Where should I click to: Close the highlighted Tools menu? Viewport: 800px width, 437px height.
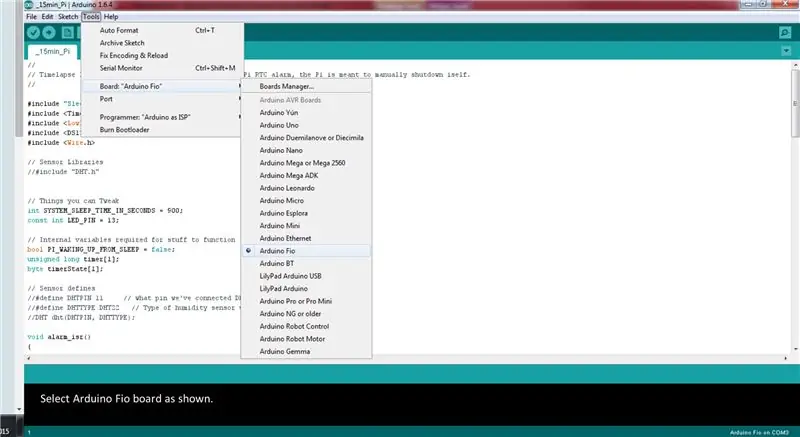(91, 16)
